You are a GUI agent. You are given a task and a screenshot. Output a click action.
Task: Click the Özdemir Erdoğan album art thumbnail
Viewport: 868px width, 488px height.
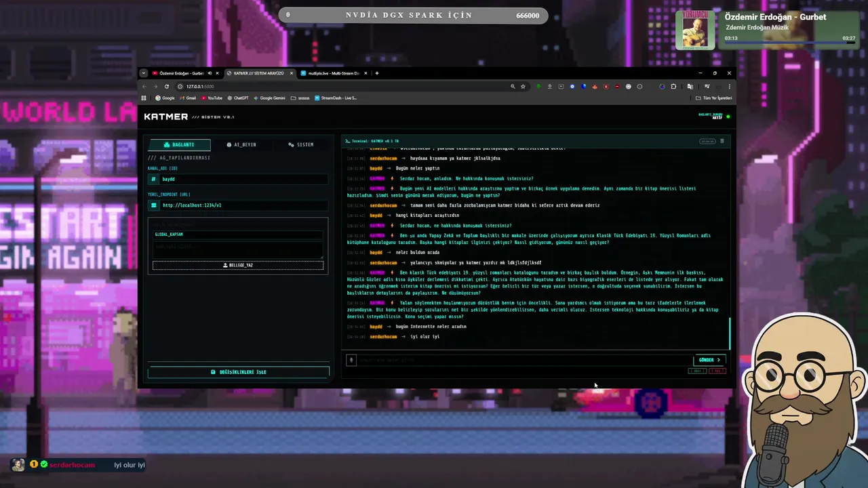(x=695, y=30)
